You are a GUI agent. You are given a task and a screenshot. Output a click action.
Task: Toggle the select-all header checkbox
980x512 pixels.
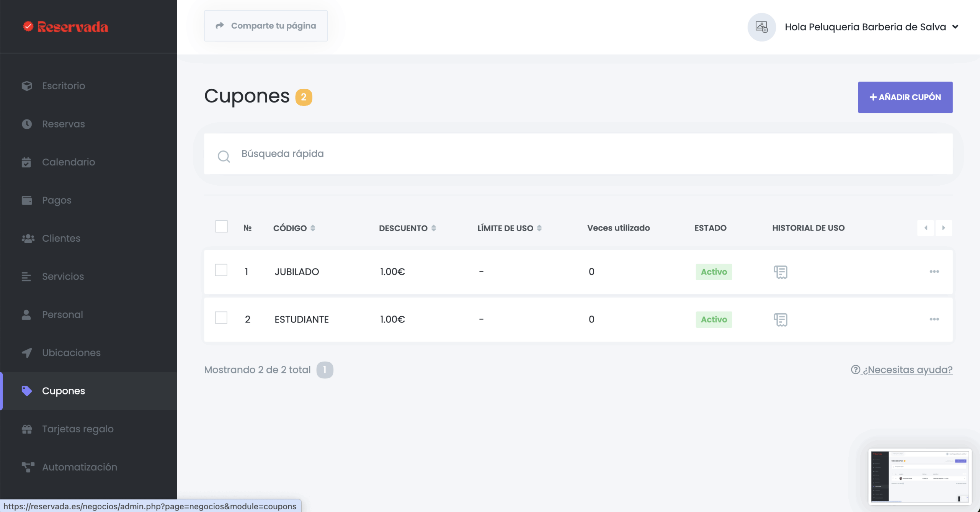click(x=221, y=227)
